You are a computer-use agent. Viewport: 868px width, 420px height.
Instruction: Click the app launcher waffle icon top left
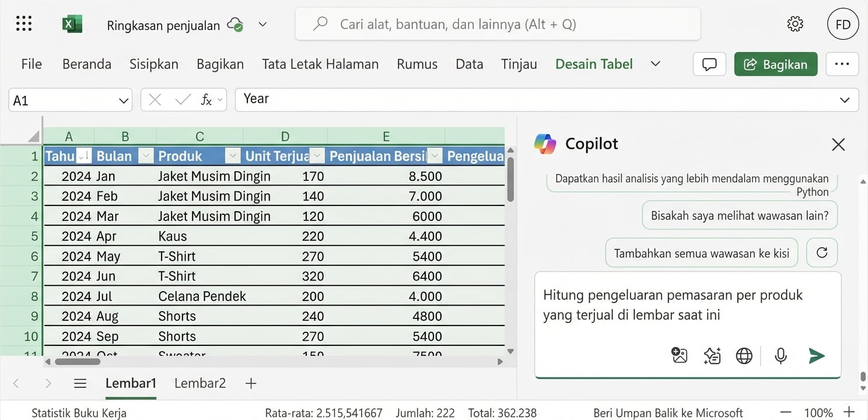coord(23,23)
